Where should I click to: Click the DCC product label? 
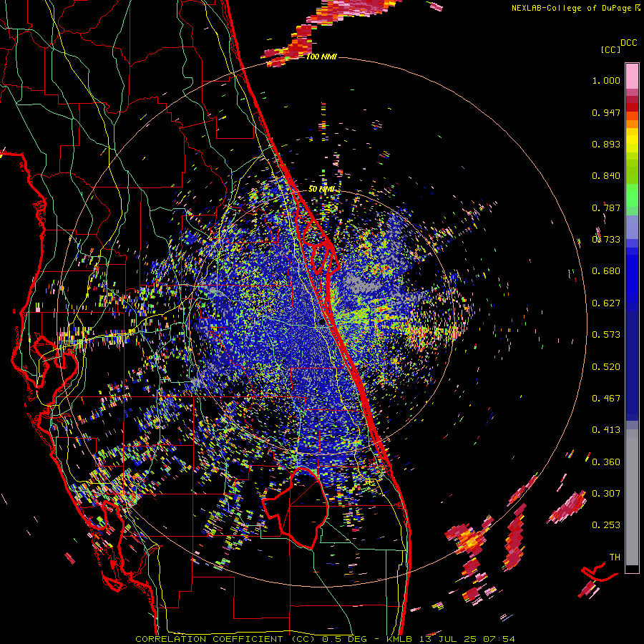tap(628, 43)
